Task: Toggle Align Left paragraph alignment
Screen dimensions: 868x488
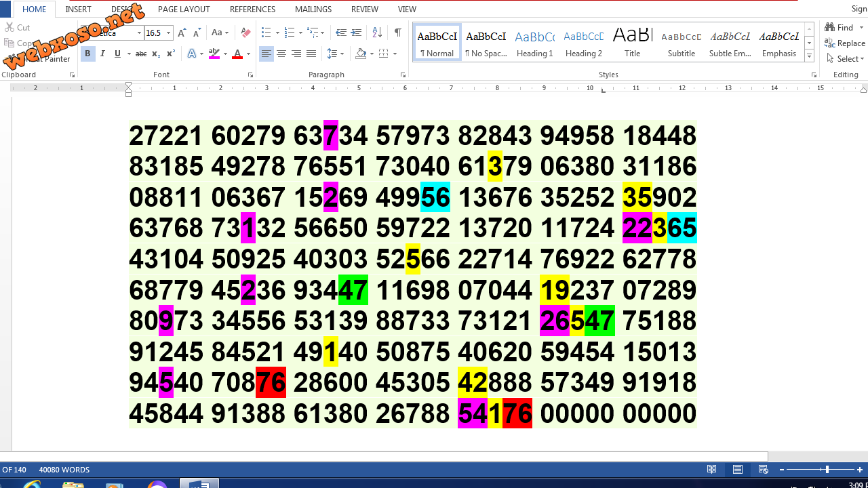Action: 267,54
